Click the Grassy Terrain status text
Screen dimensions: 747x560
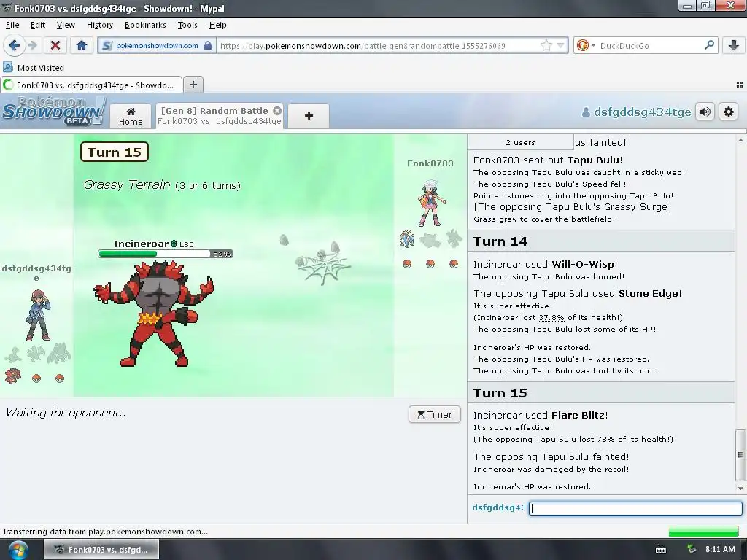tap(162, 184)
